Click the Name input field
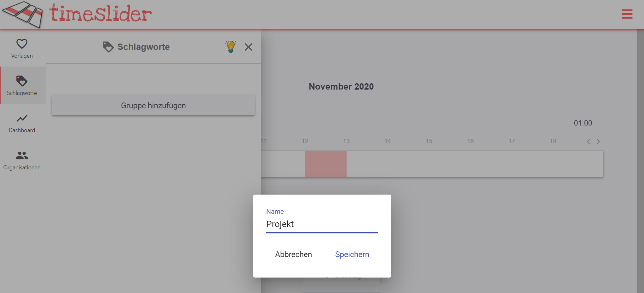Viewport: 644px width, 293px height. (x=322, y=224)
